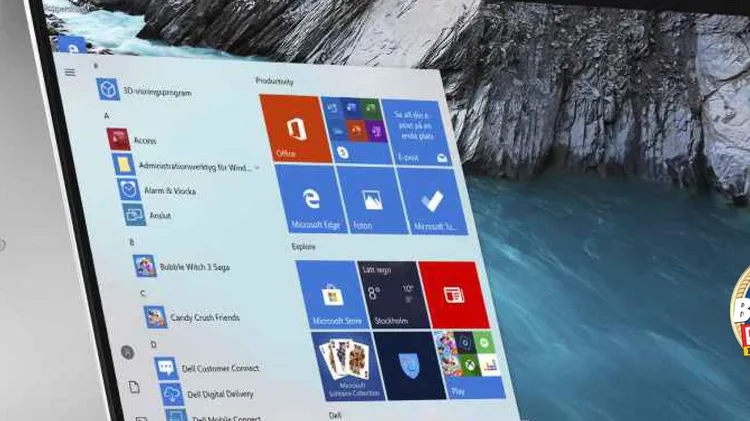This screenshot has height=421, width=750.
Task: Select 'Dell Digital Delivery' list text
Action: pos(220,394)
